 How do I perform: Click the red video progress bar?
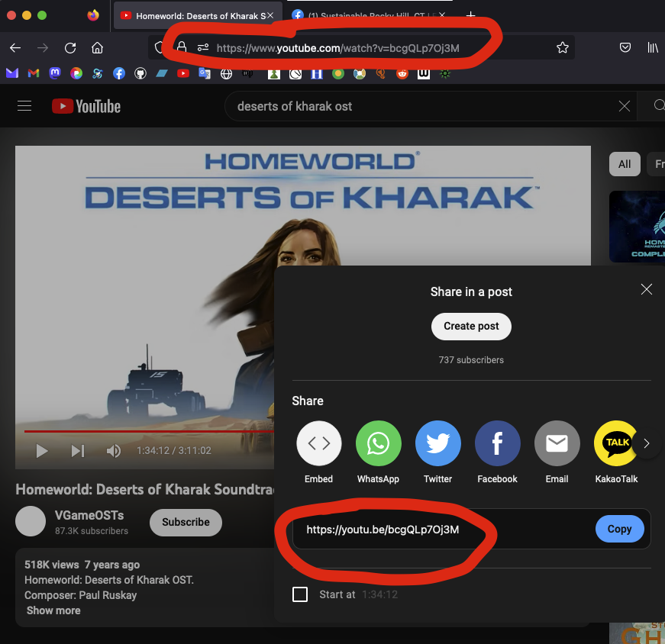click(x=150, y=431)
